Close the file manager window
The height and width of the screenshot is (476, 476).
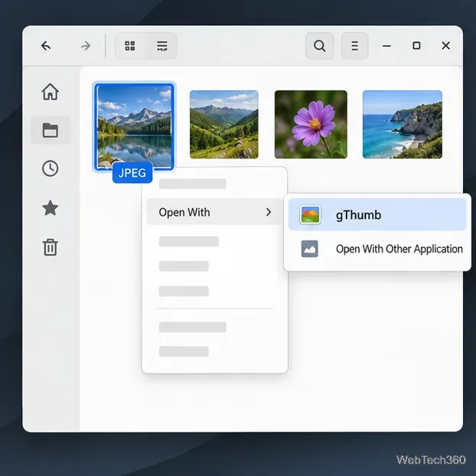[x=445, y=46]
